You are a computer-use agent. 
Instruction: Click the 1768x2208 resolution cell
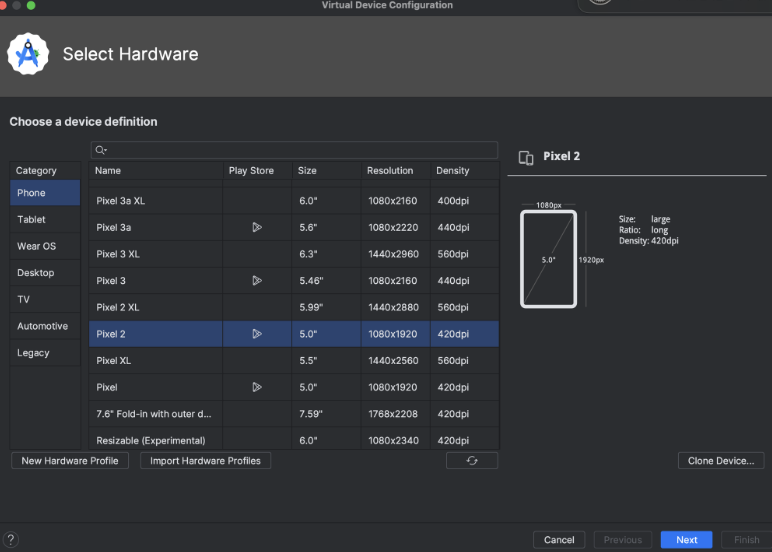click(396, 414)
